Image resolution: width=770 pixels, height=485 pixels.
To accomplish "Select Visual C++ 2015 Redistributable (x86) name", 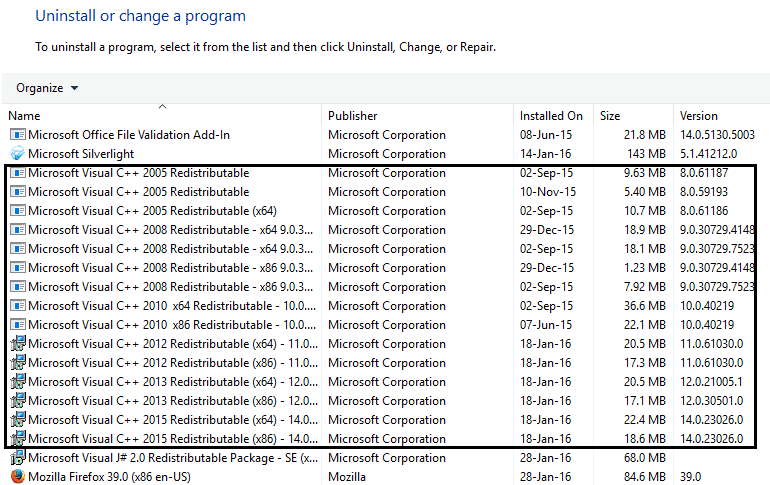I will click(x=173, y=439).
